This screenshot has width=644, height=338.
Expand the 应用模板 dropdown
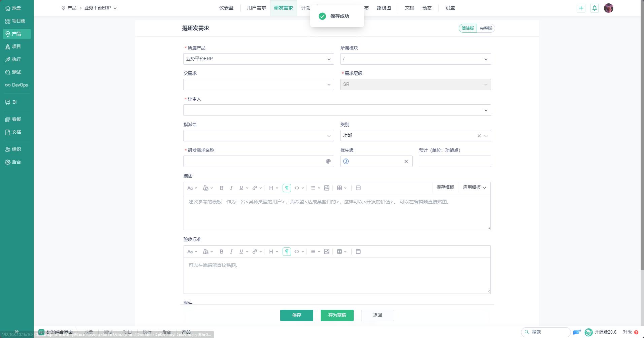click(474, 188)
